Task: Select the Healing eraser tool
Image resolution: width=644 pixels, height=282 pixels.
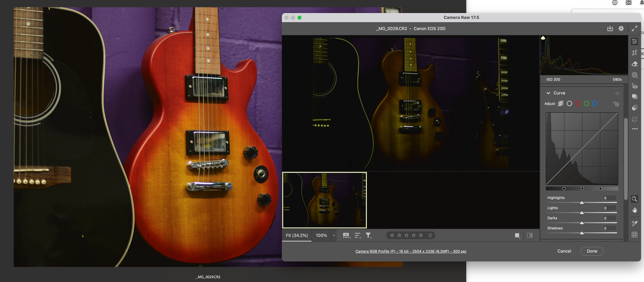Action: pos(634,64)
